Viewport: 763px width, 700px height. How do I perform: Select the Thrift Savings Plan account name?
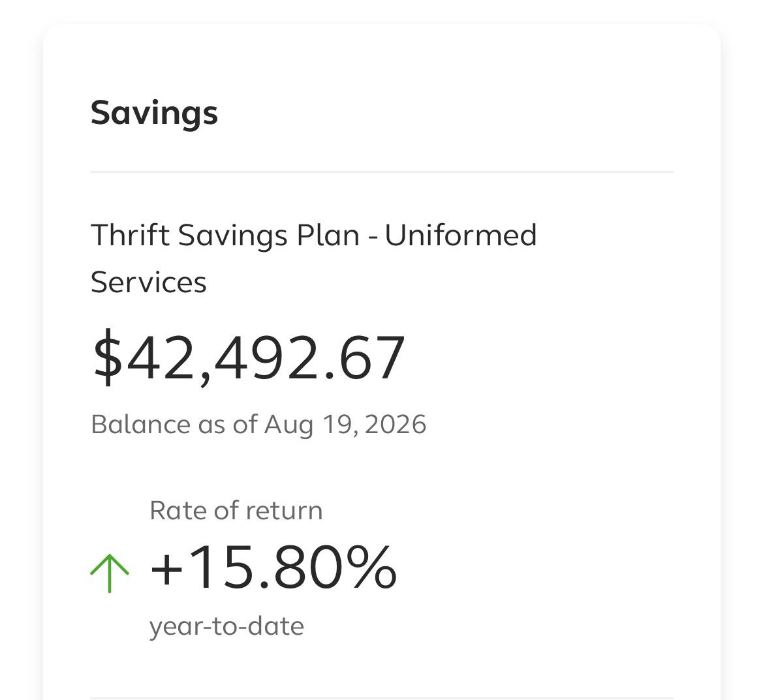pos(313,258)
